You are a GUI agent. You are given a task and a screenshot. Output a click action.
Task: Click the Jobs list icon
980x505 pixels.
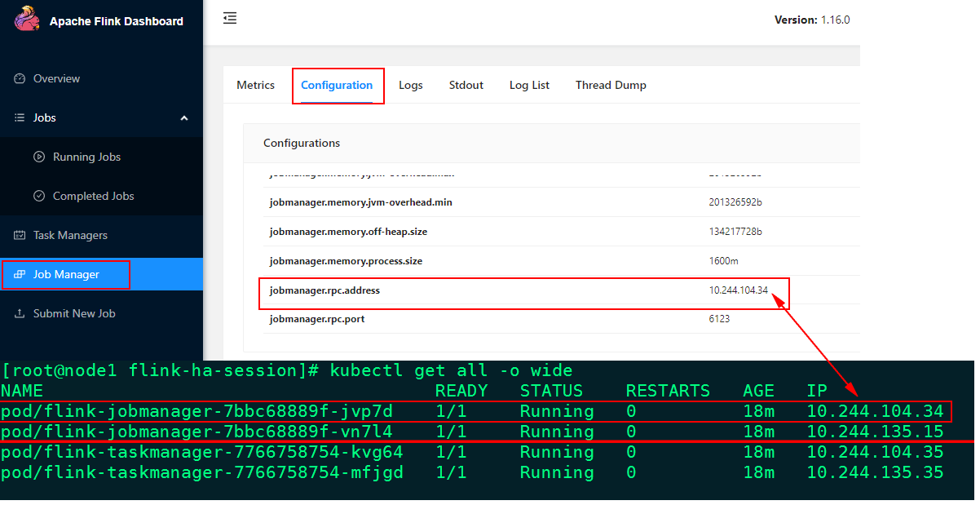[20, 118]
